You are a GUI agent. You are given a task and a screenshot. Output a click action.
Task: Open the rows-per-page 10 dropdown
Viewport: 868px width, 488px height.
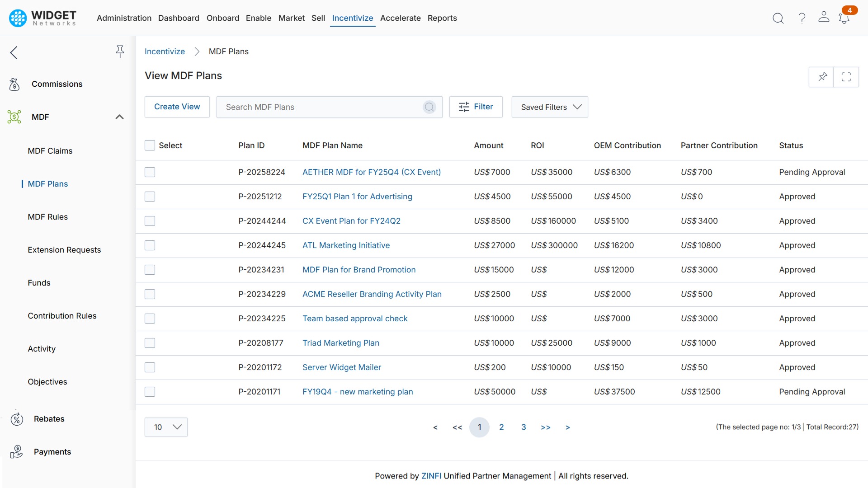[166, 427]
